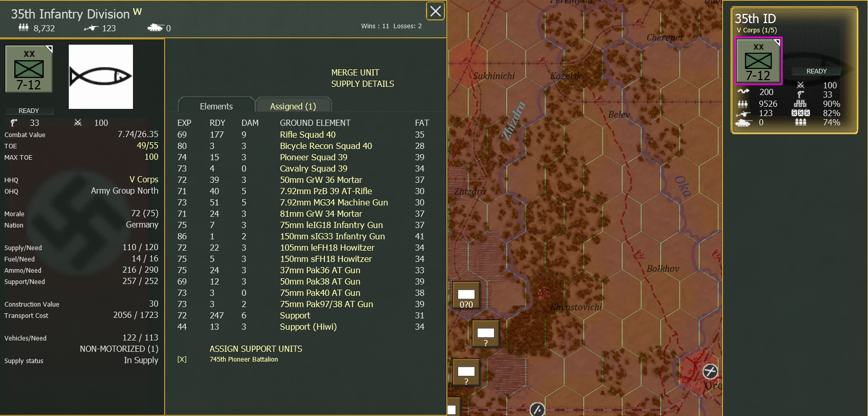The width and height of the screenshot is (868, 416).
Task: Click the 7-12 unit counter in detail window
Action: click(29, 69)
